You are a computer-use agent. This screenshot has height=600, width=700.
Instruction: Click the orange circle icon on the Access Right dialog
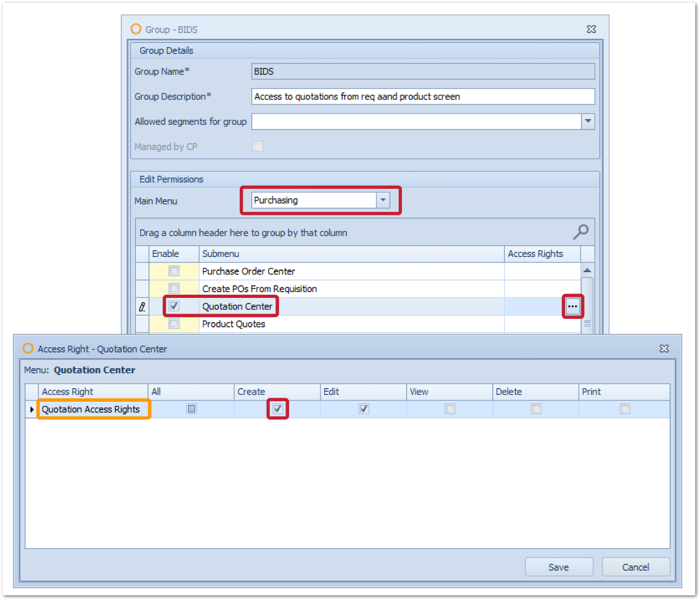pyautogui.click(x=28, y=348)
